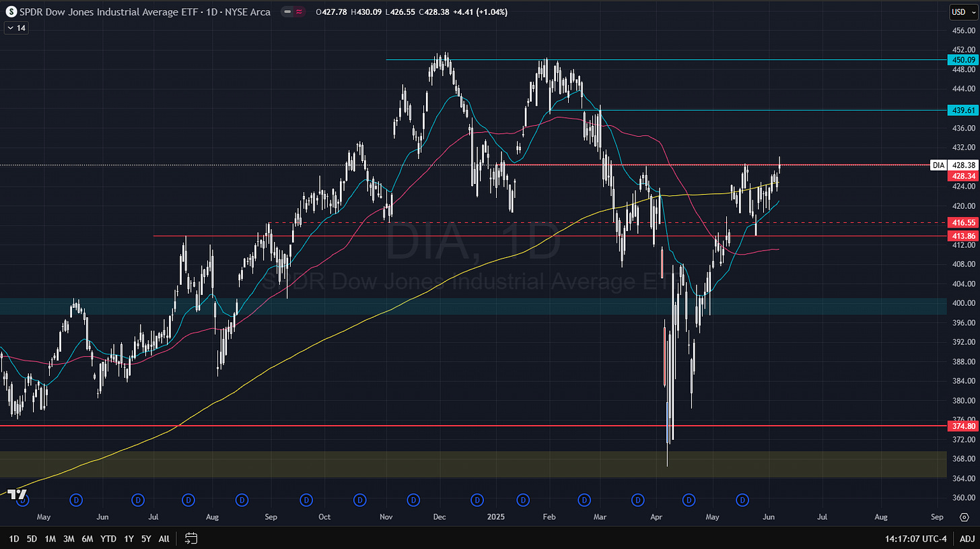Click the 444.00 price axis tick
This screenshot has height=549, width=980.
point(963,89)
